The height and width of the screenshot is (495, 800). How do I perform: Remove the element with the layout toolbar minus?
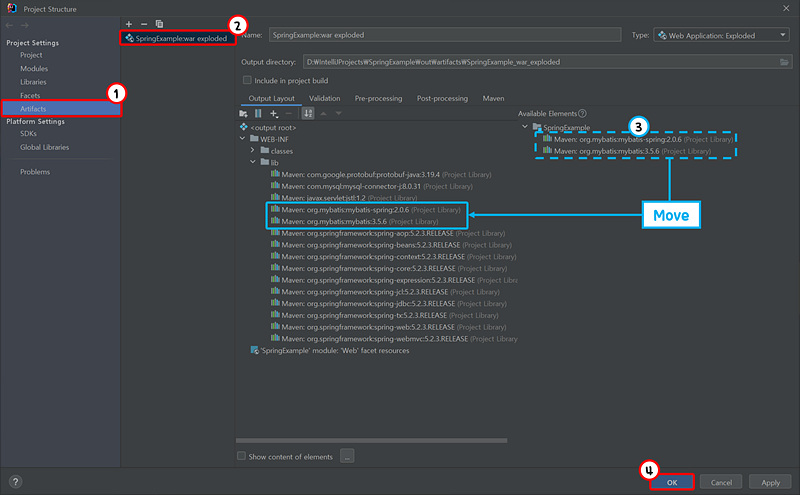point(289,113)
